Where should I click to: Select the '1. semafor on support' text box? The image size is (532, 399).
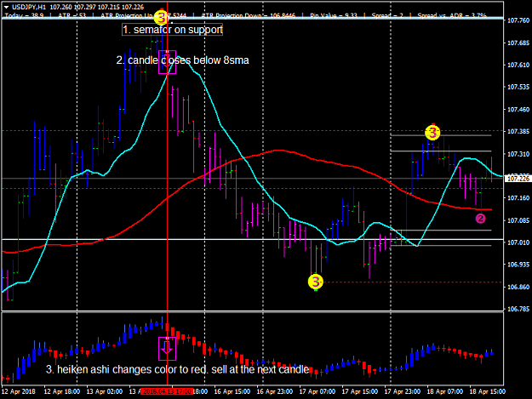pyautogui.click(x=172, y=30)
